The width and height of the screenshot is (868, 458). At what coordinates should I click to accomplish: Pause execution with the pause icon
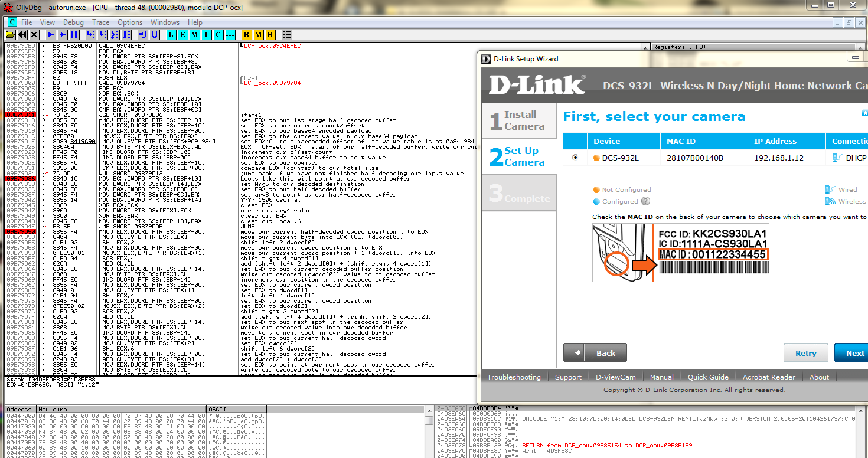click(x=74, y=35)
